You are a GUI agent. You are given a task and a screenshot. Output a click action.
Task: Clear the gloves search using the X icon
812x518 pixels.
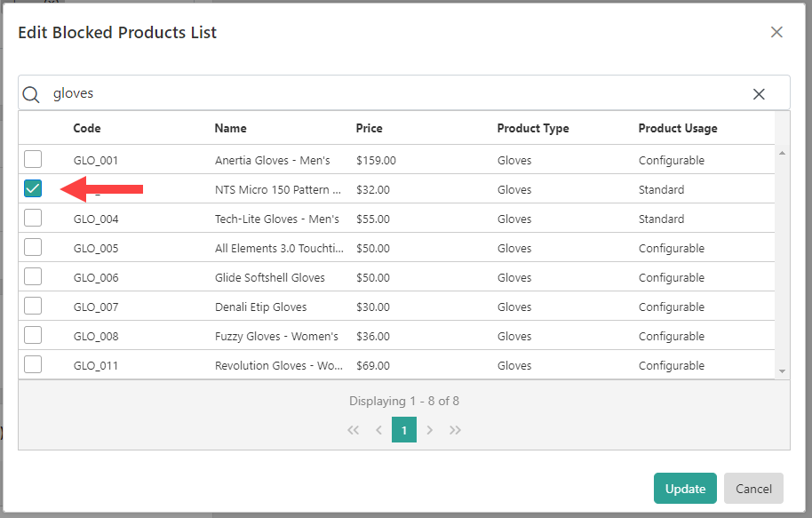click(x=759, y=93)
